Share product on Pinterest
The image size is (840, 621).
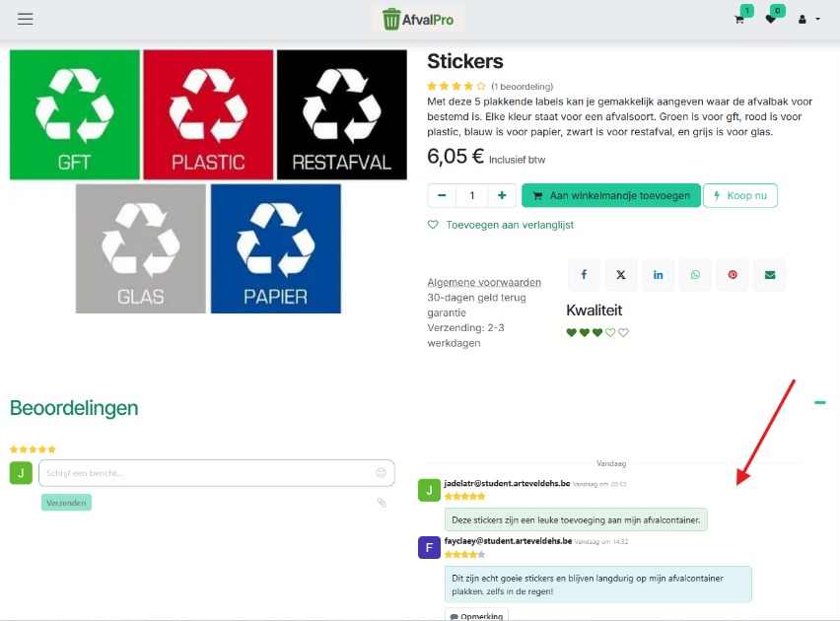pos(733,275)
